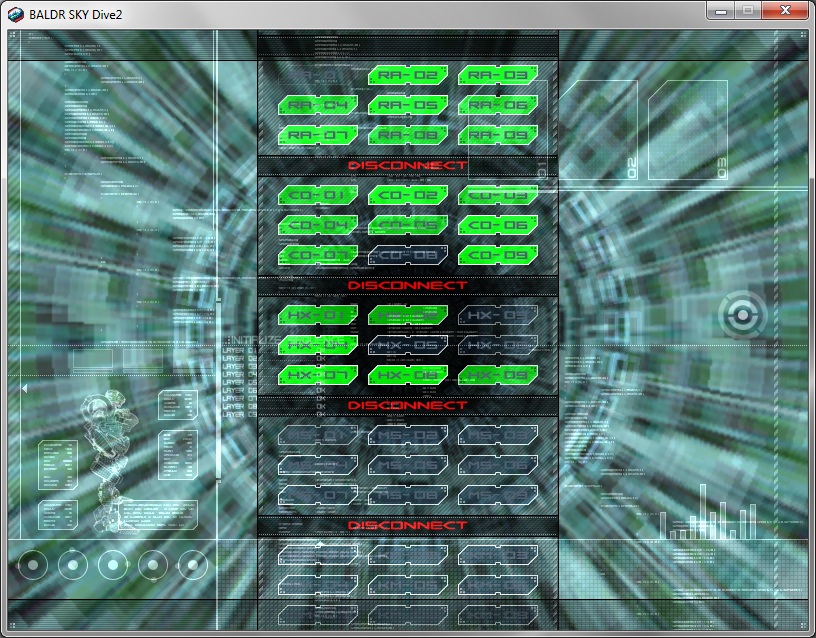Open the RA-04 stage
This screenshot has height=638, width=816.
318,105
